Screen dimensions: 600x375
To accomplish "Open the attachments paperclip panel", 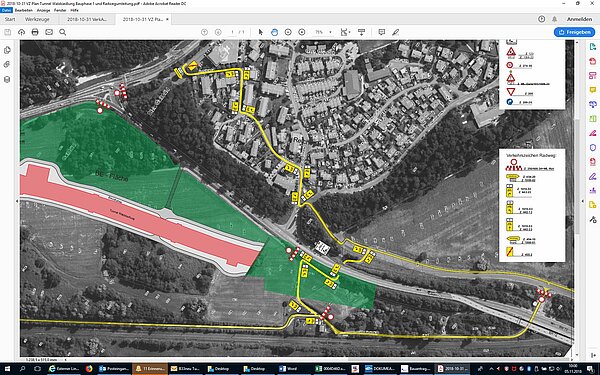I will click(x=7, y=65).
